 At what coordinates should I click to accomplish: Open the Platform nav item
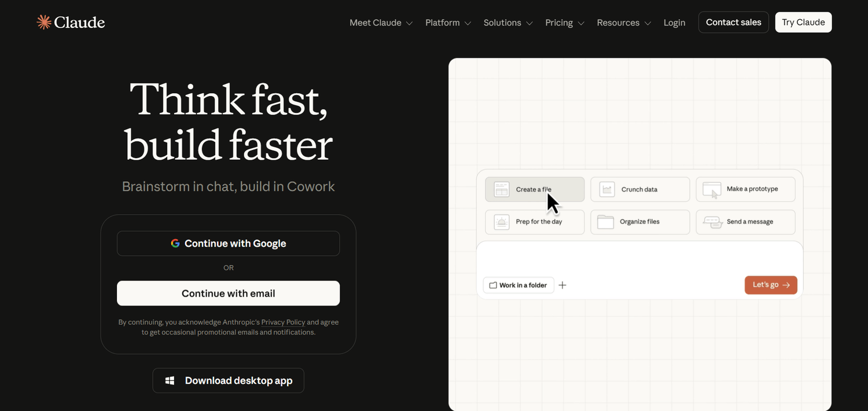point(448,23)
